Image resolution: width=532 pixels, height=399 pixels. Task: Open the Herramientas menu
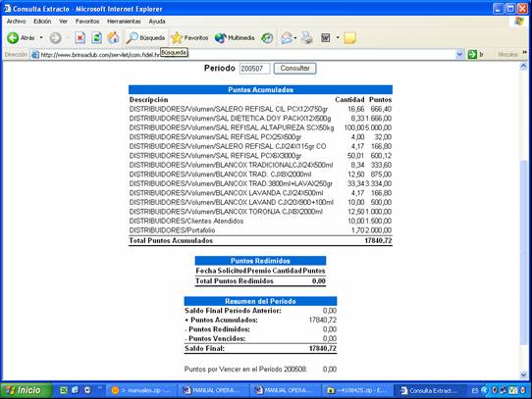coord(124,21)
